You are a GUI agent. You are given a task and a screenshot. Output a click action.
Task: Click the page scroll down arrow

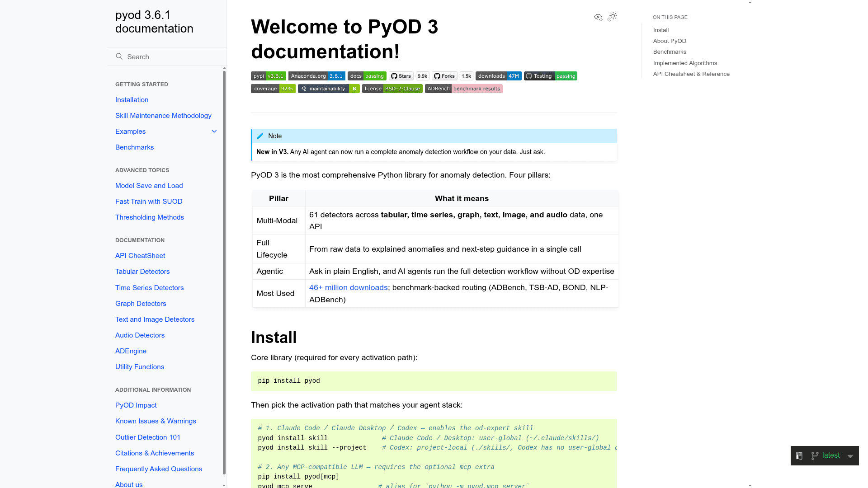(x=750, y=485)
